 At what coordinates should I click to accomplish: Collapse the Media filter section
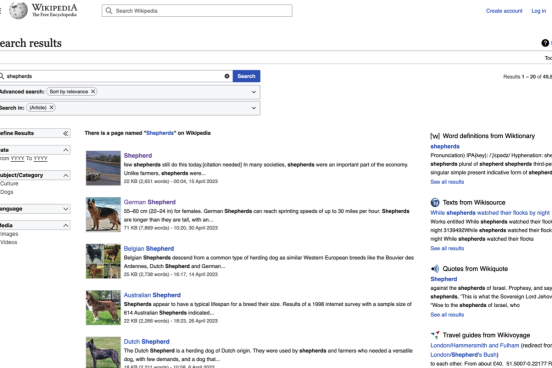pos(66,225)
